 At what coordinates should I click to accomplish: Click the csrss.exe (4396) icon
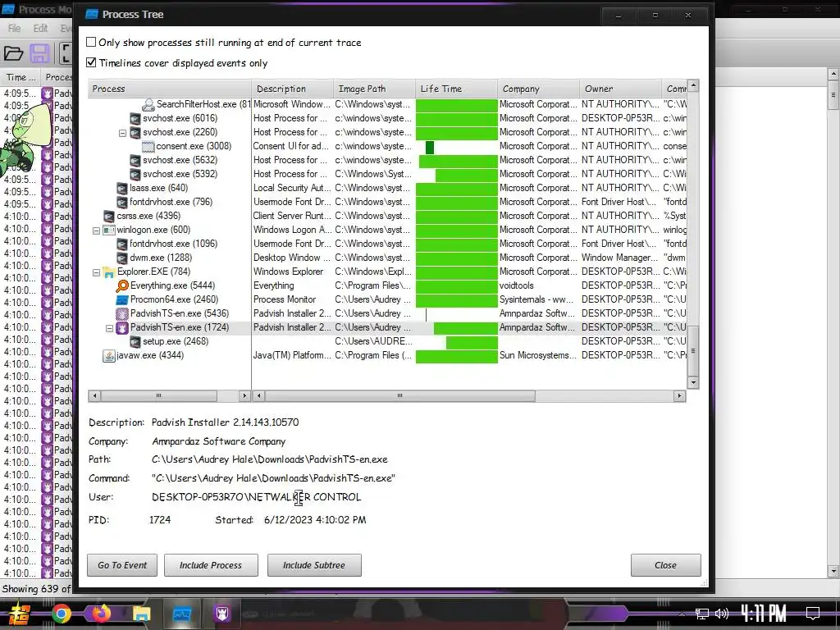coord(109,216)
